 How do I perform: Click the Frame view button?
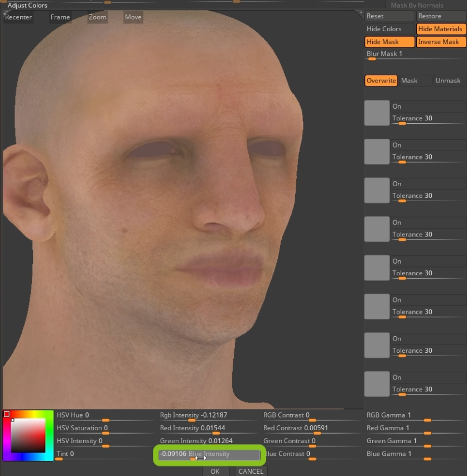pyautogui.click(x=60, y=17)
